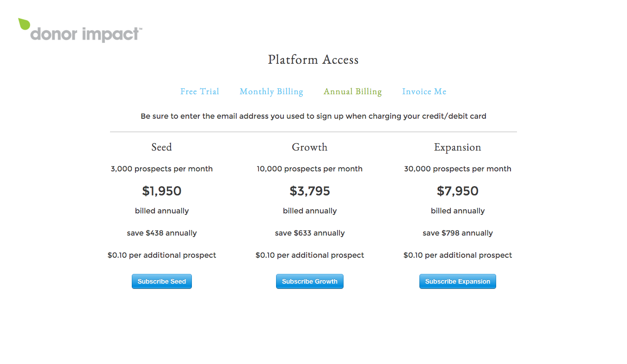
Task: Select the Annual Billing tab
Action: 353,91
